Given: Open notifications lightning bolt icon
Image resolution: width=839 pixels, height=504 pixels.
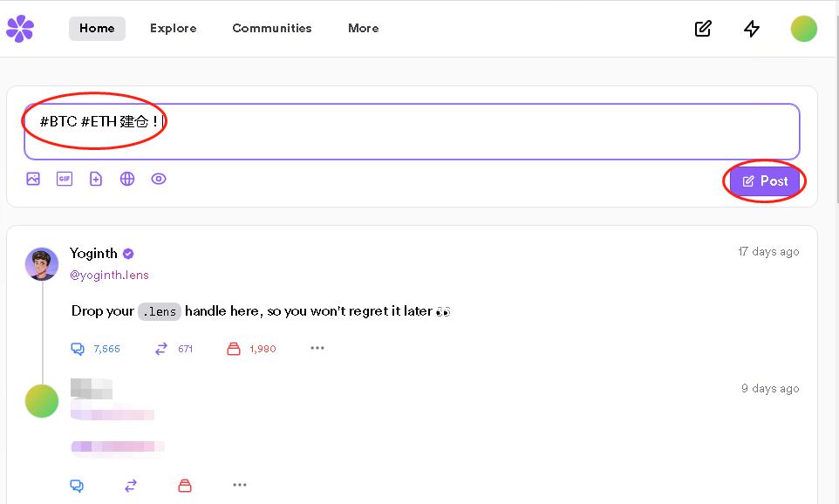Looking at the screenshot, I should coord(752,29).
